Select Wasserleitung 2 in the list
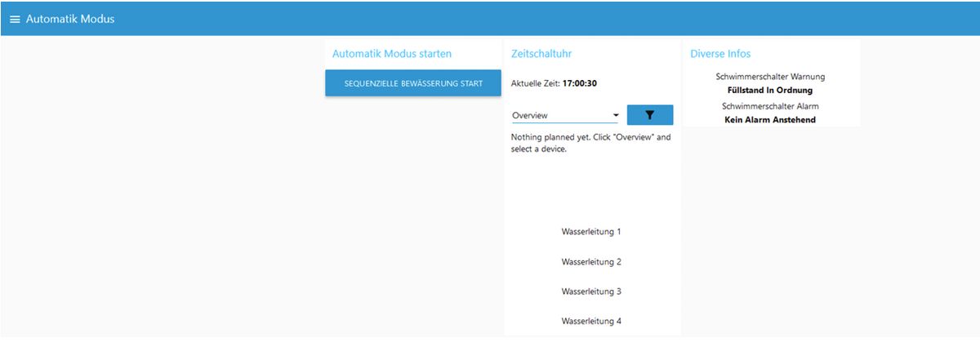980x342 pixels. point(591,262)
